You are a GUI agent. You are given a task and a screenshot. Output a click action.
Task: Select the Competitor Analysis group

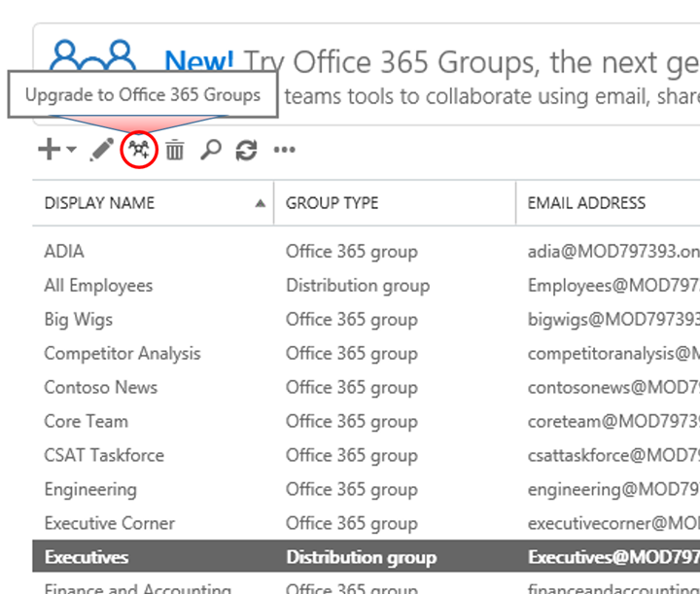coord(367,354)
